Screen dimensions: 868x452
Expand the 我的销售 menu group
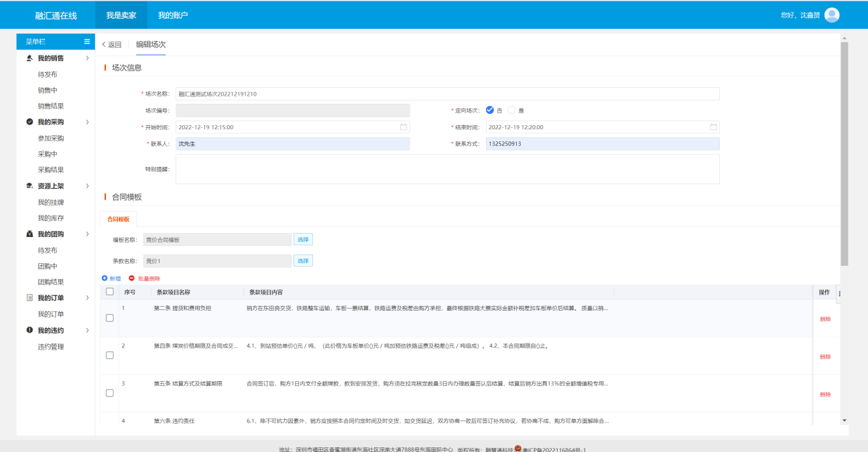click(87, 58)
